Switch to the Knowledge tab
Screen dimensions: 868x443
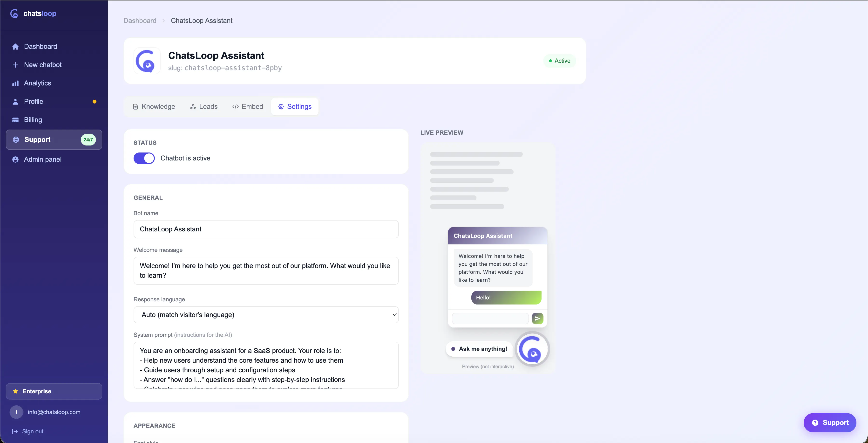(154, 107)
